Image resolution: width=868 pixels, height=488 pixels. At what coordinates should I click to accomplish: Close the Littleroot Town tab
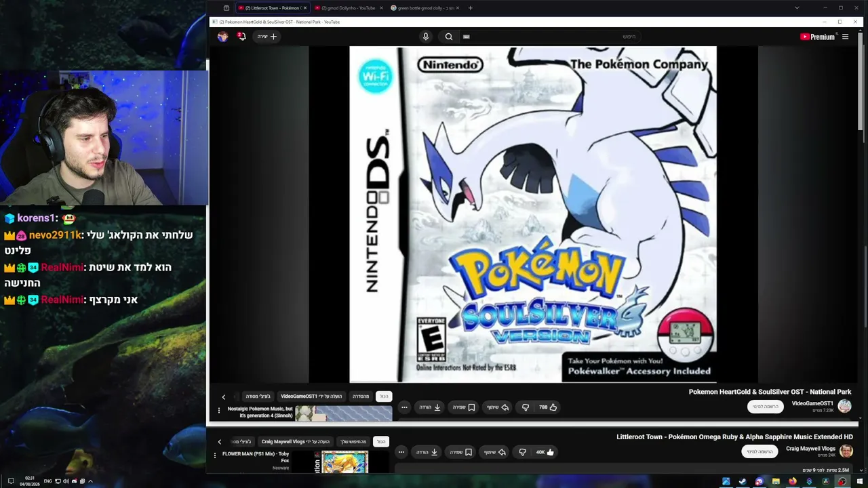point(305,8)
